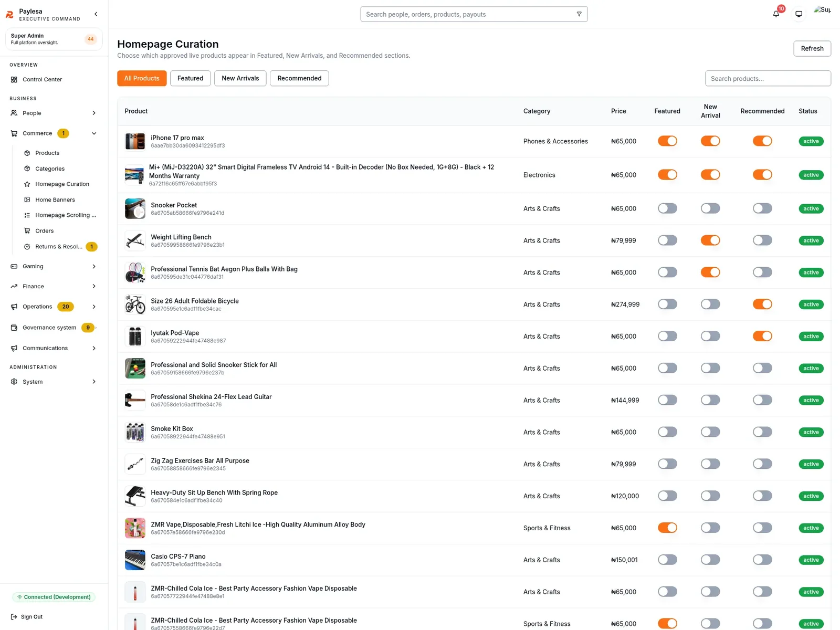840x630 pixels.
Task: Switch to the Recommended tab
Action: 299,78
